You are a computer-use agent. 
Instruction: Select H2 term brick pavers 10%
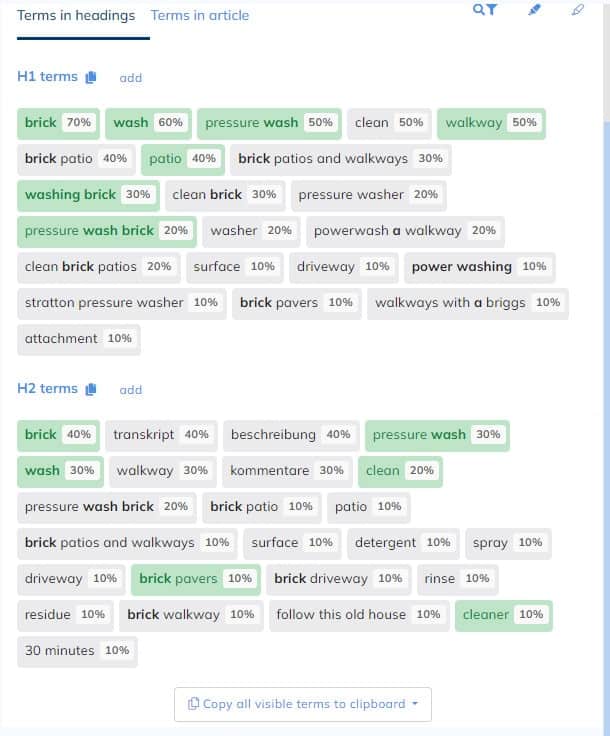pyautogui.click(x=196, y=580)
